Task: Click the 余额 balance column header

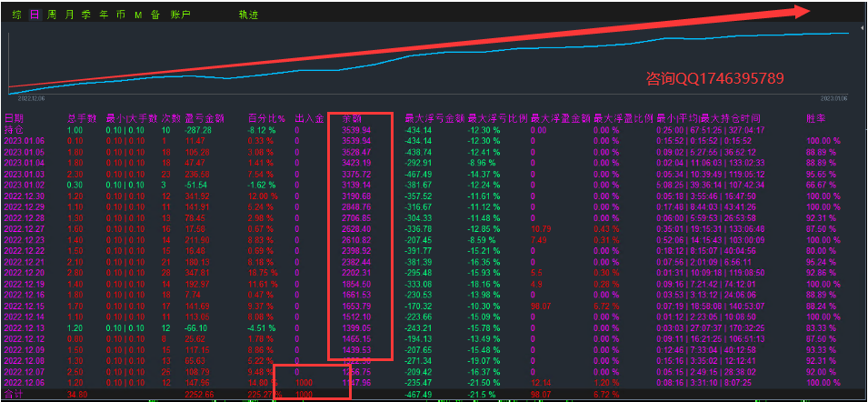Action: click(x=352, y=118)
